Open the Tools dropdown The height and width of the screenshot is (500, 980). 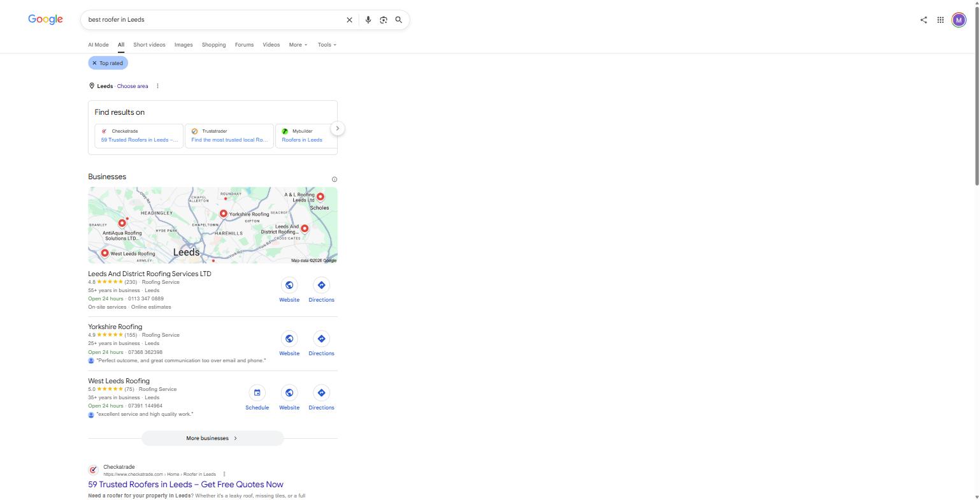pos(327,45)
